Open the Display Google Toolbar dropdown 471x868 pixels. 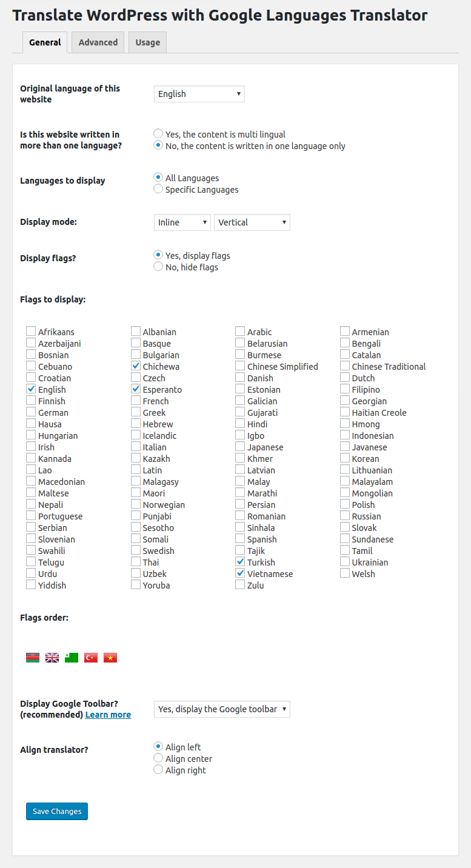pos(222,709)
